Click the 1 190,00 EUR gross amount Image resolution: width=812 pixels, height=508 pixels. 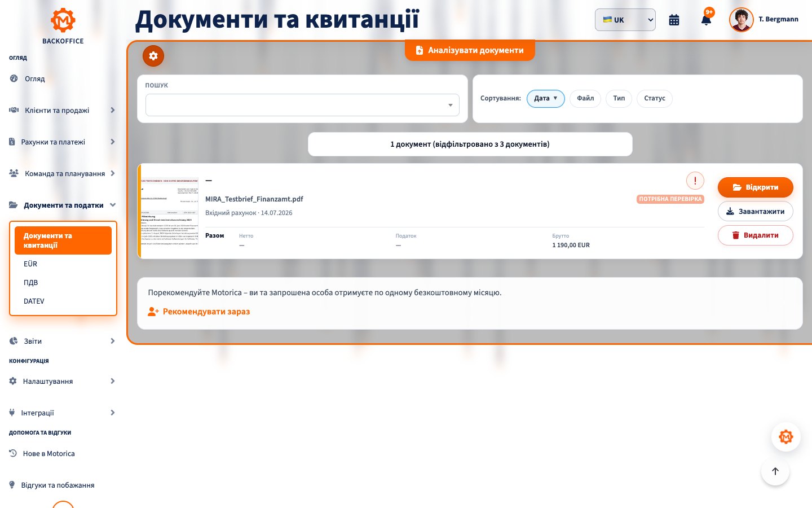[x=571, y=245]
